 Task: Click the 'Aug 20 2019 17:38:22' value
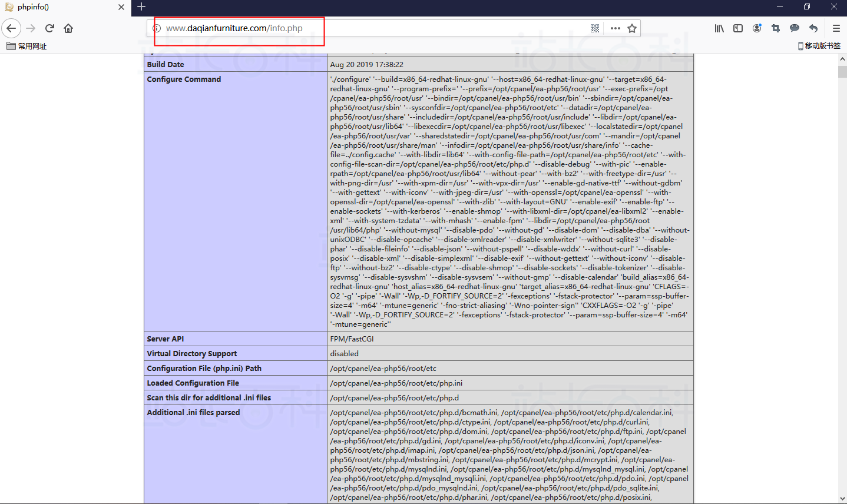[x=366, y=65]
